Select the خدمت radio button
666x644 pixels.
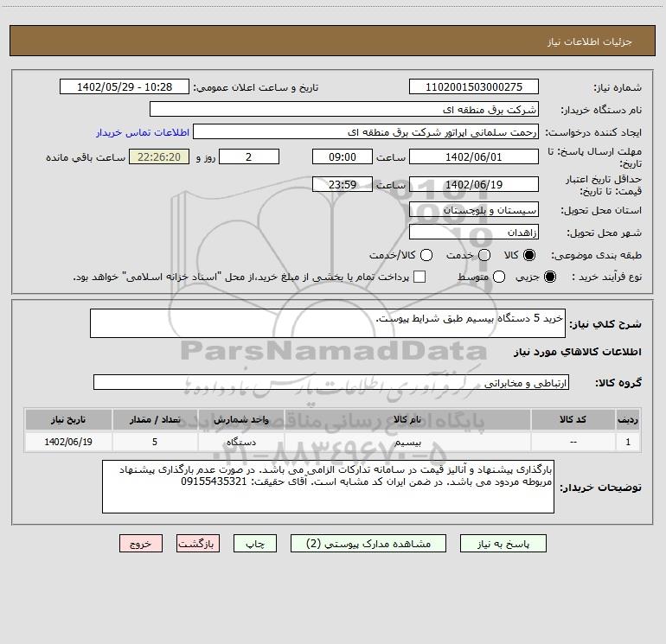484,255
